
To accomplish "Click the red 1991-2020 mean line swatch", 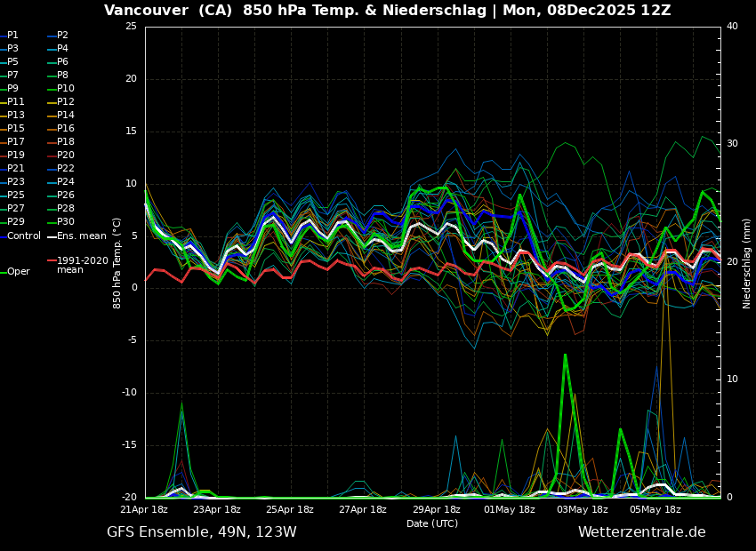I will [52, 261].
